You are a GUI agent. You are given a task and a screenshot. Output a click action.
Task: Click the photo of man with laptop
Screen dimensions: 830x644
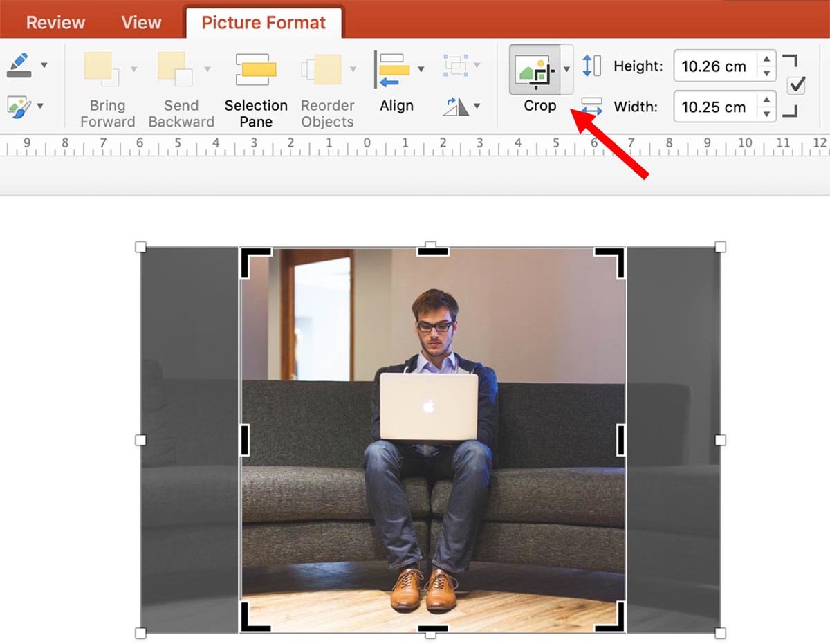tap(432, 440)
